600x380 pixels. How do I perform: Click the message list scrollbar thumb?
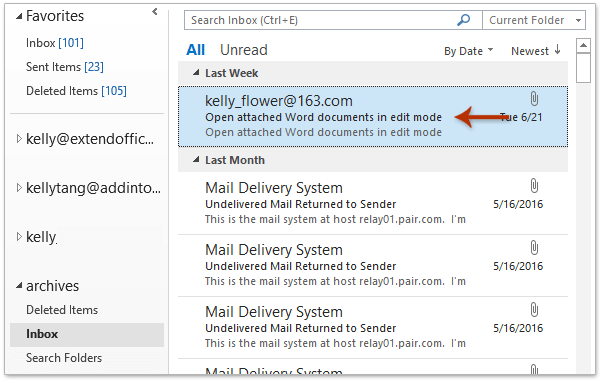583,68
